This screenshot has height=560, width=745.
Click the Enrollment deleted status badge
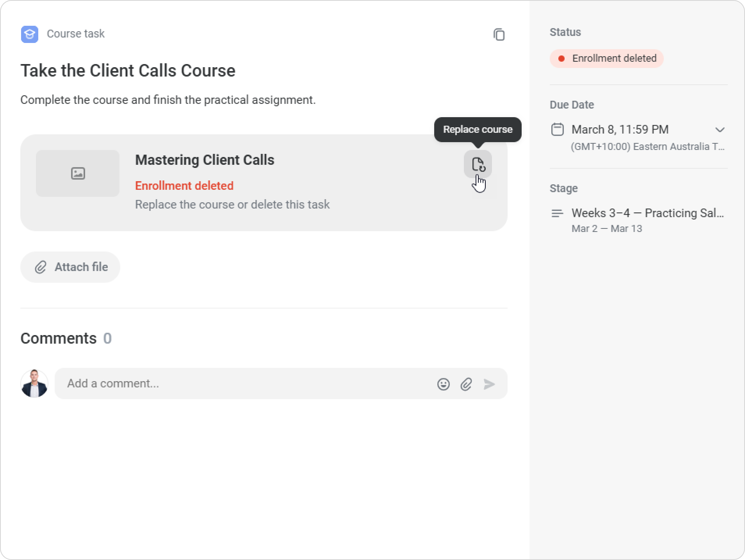tap(606, 59)
